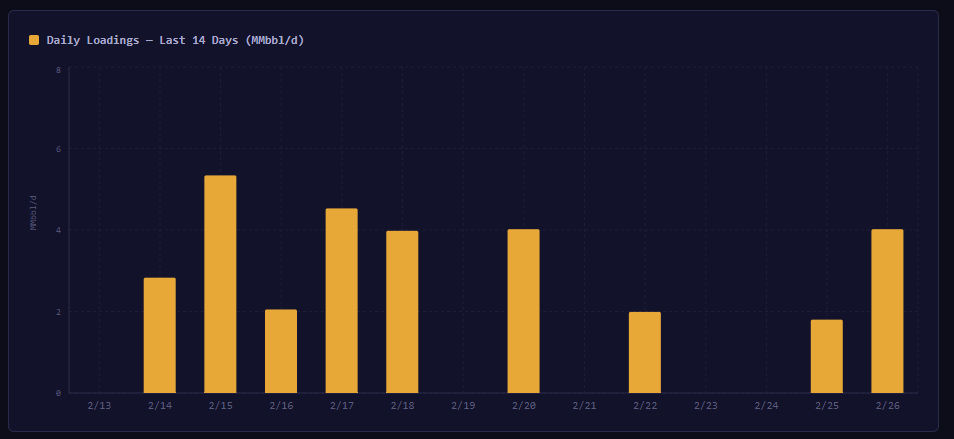Viewport: 954px width, 439px height.
Task: Click the MMbbl/d y-axis title
Action: (x=33, y=212)
